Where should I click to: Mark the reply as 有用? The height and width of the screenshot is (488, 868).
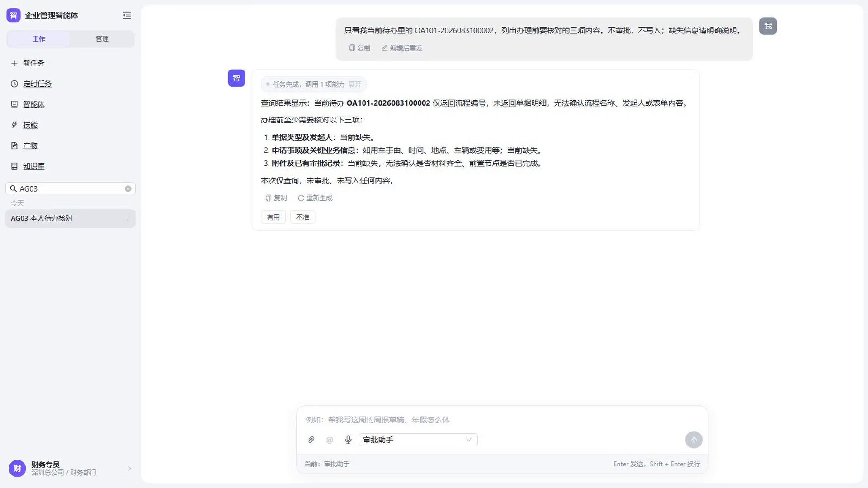point(273,217)
